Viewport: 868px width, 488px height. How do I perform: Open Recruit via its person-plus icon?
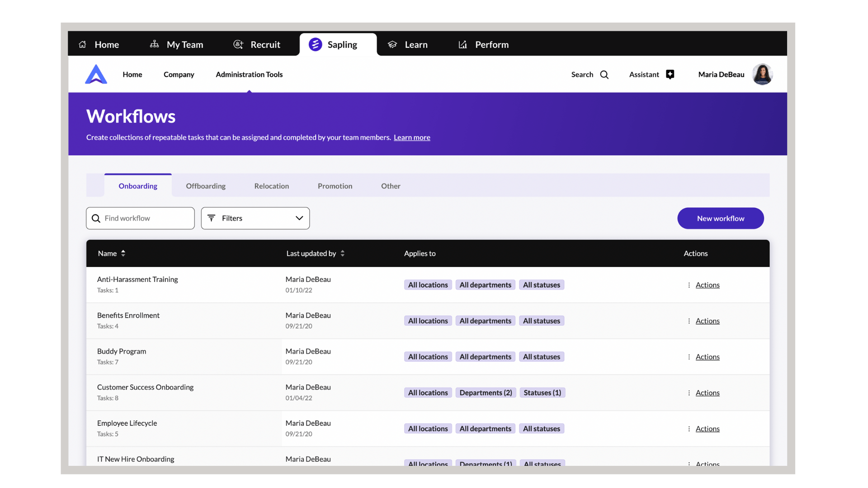[x=238, y=44]
